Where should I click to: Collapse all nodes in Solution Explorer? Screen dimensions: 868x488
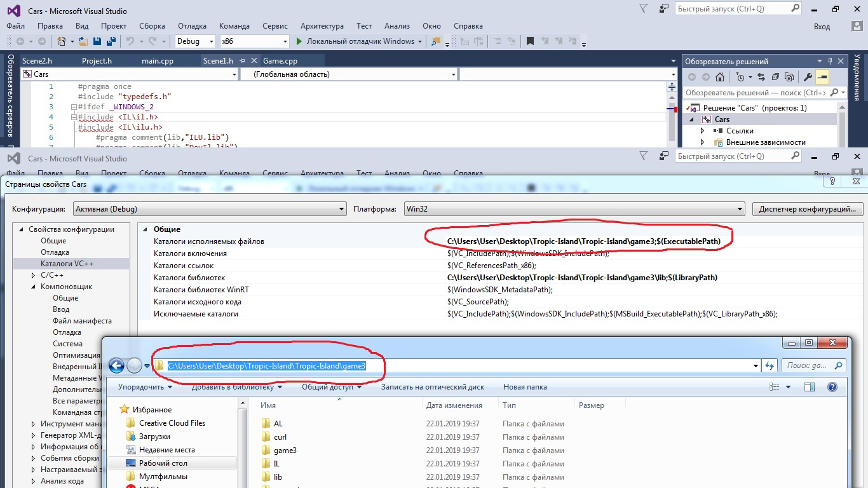coord(775,78)
